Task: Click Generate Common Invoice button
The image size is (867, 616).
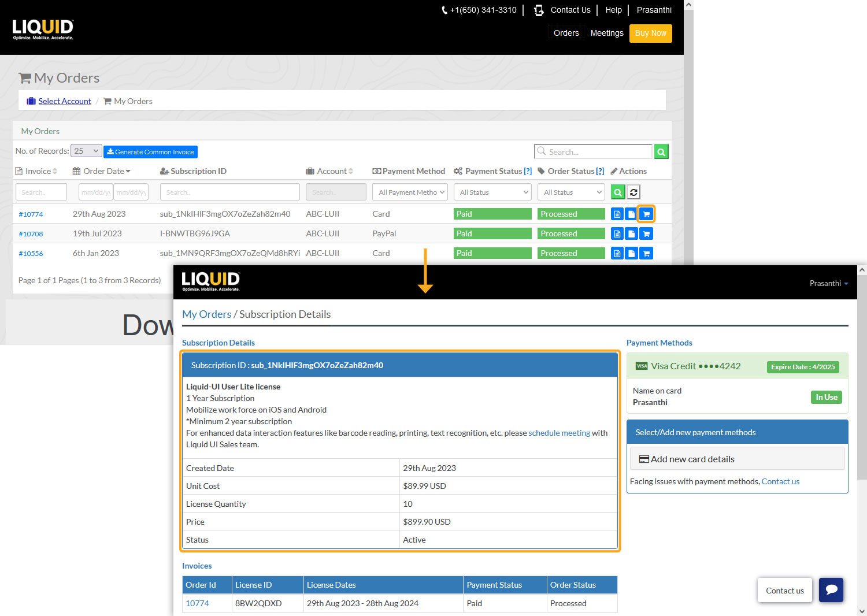Action: pos(150,151)
